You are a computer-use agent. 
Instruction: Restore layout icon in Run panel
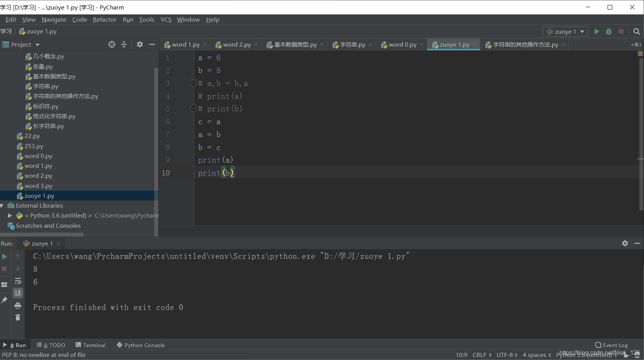point(5,285)
